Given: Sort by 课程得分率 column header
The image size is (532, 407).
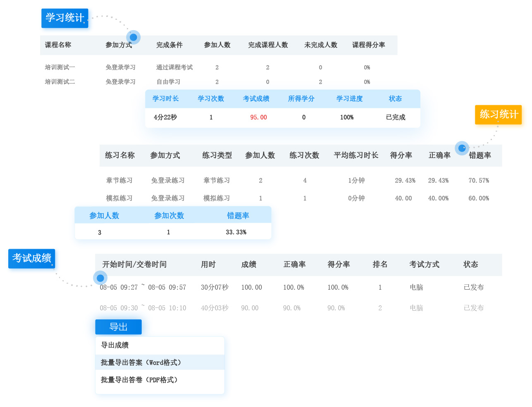Looking at the screenshot, I should click(x=368, y=45).
